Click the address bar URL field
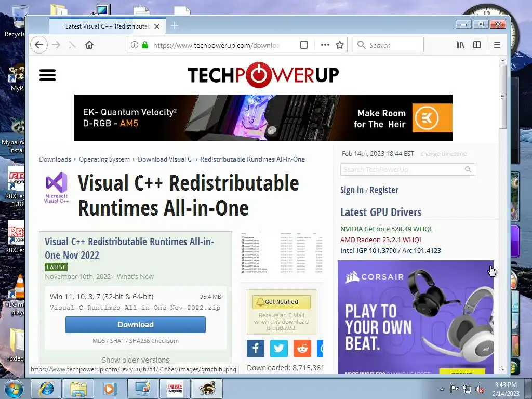 coord(217,45)
